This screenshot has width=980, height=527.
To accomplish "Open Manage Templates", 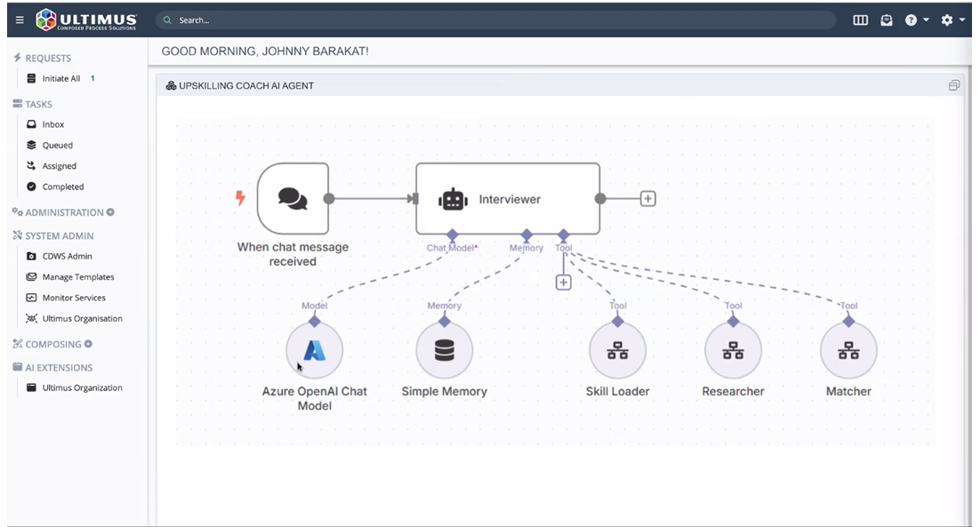I will (78, 276).
